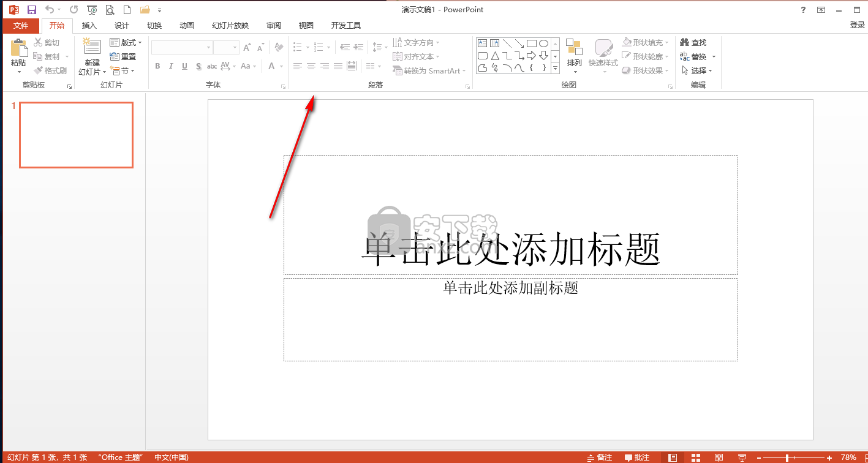868x463 pixels.
Task: Open Print Preview icon in quick access toolbar
Action: [x=110, y=10]
